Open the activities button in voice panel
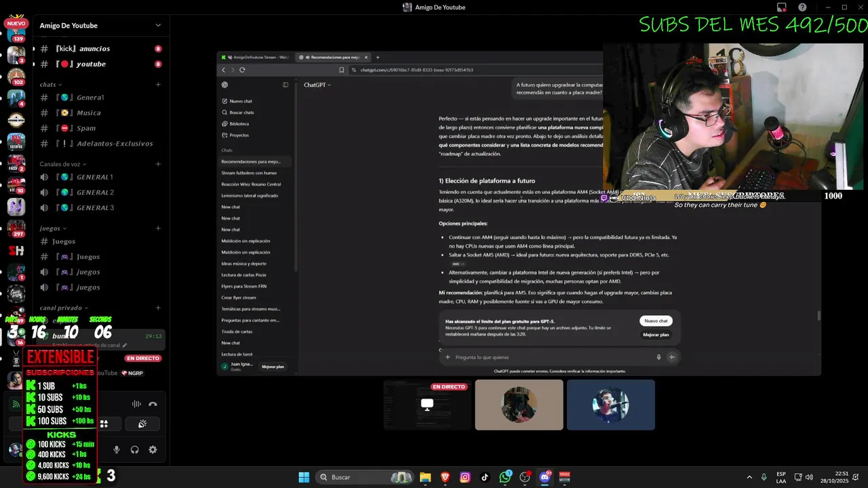The height and width of the screenshot is (488, 868). click(x=104, y=424)
